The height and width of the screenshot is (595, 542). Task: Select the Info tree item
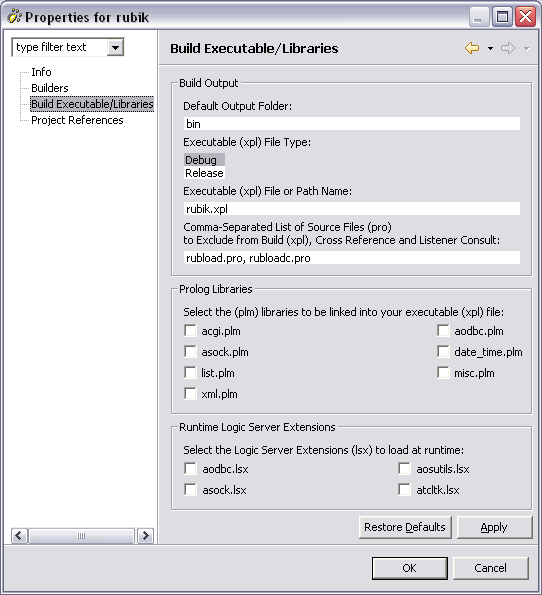pos(41,72)
